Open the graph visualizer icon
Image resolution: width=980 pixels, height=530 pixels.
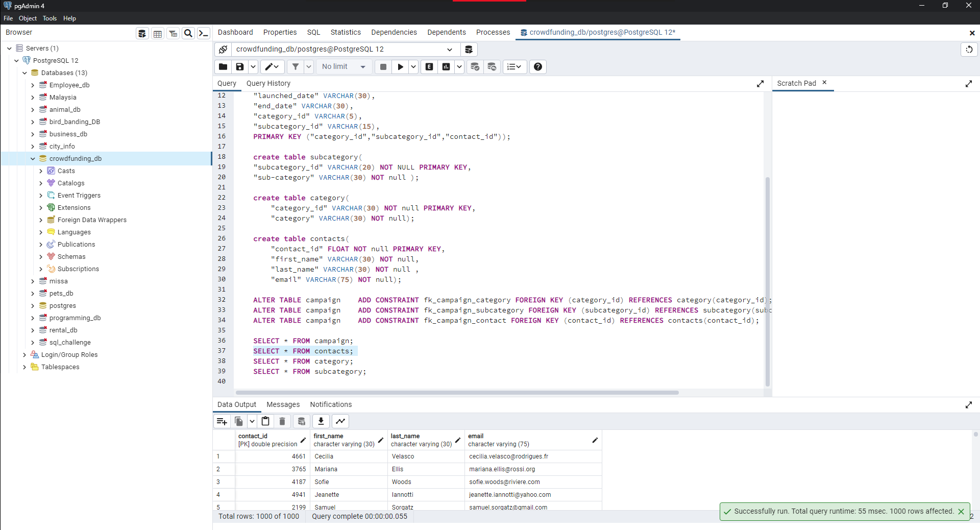click(x=340, y=421)
